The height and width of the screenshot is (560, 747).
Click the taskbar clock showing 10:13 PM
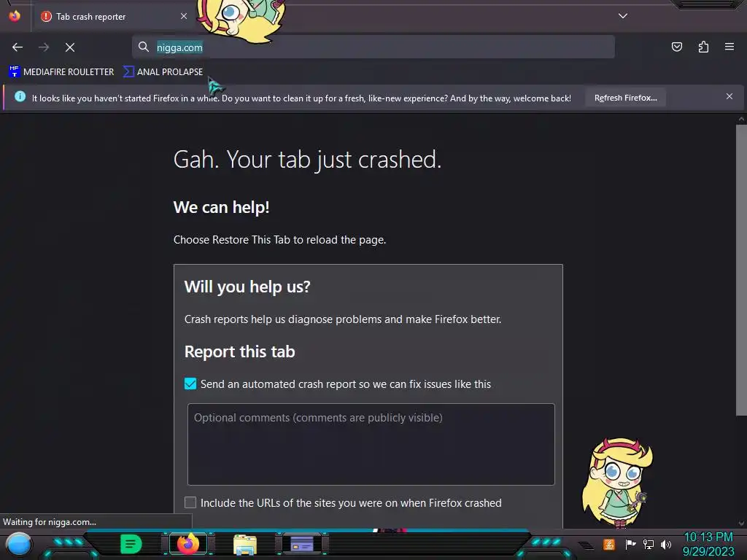pyautogui.click(x=708, y=544)
